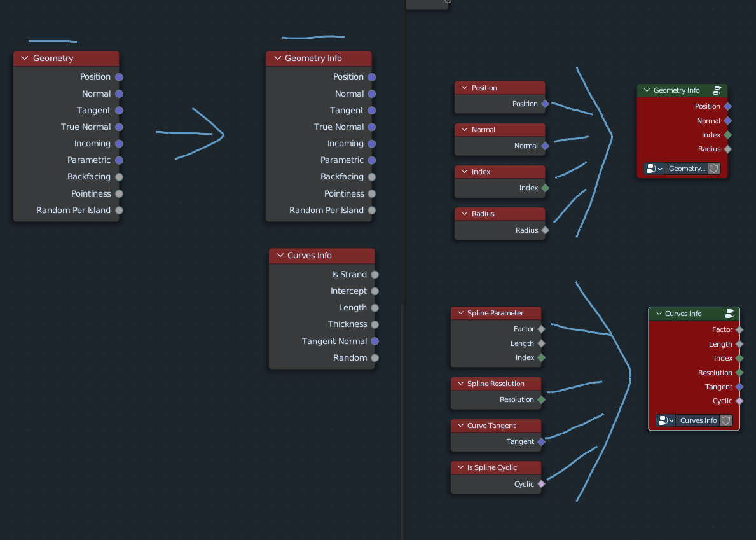756x540 pixels.
Task: Click the "Is Spline Cyclic" node title
Action: coord(491,467)
